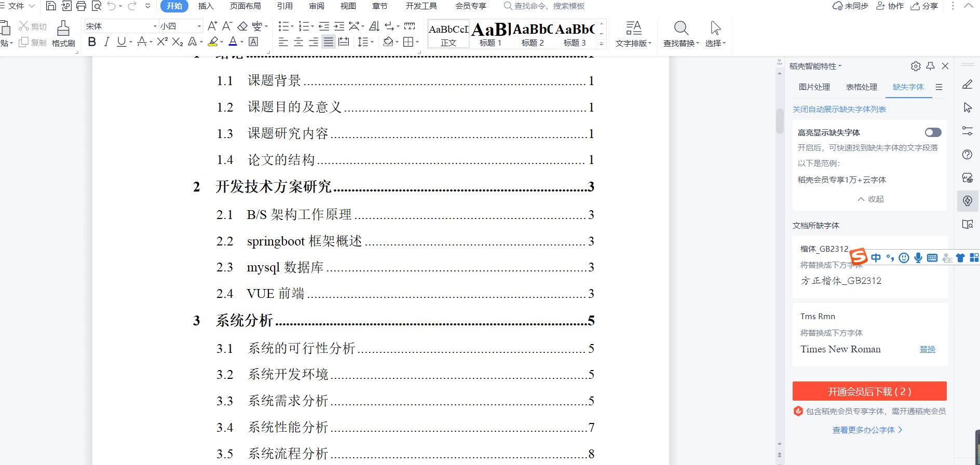This screenshot has height=465, width=980.
Task: Open the 页面布局 tab
Action: click(x=246, y=6)
